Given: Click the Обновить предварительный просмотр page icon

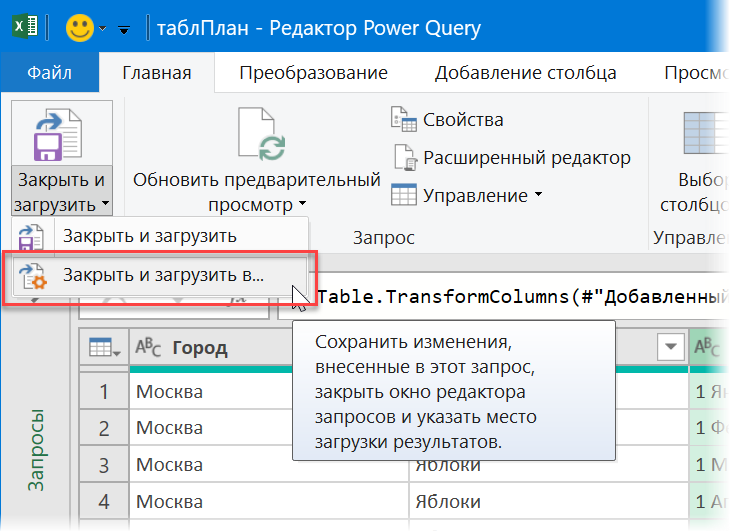Looking at the screenshot, I should tap(262, 134).
